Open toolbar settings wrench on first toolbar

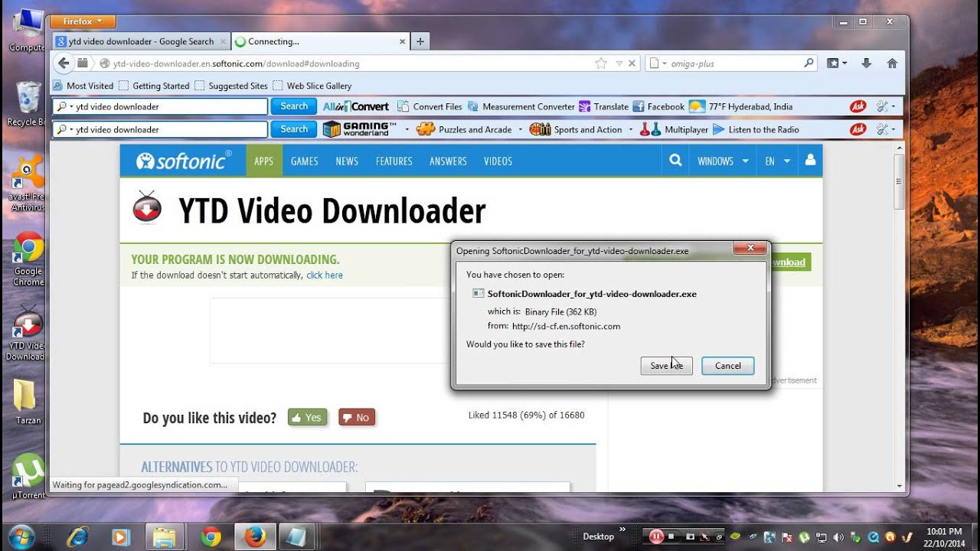tap(883, 106)
